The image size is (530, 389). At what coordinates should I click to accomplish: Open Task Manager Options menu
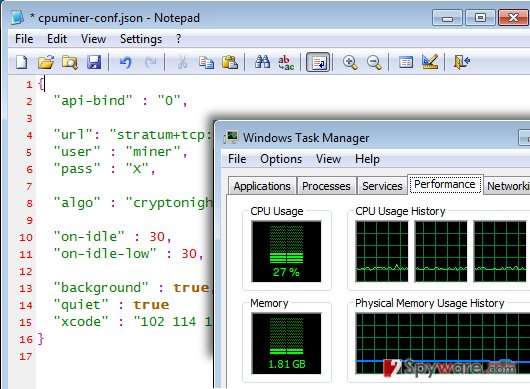pos(281,159)
